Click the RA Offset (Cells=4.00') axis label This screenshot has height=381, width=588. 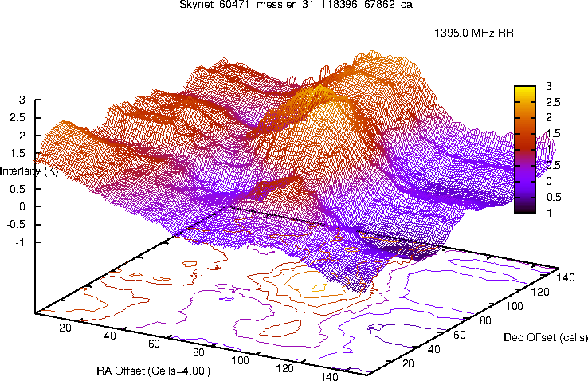(x=154, y=371)
